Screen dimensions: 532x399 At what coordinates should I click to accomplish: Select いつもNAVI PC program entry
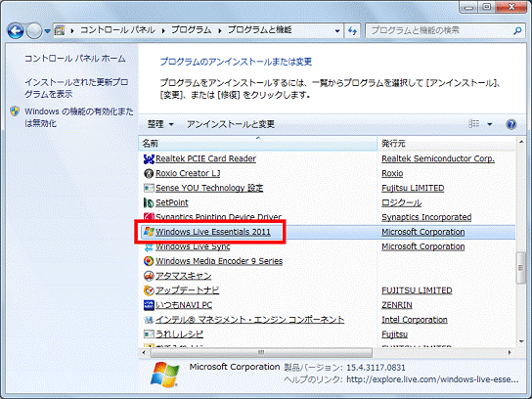click(x=184, y=305)
